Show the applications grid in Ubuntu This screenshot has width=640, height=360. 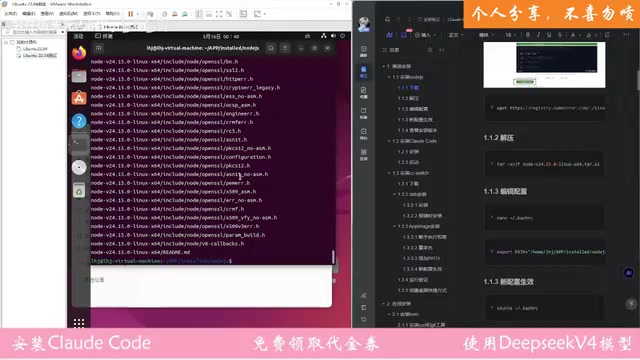(79, 323)
